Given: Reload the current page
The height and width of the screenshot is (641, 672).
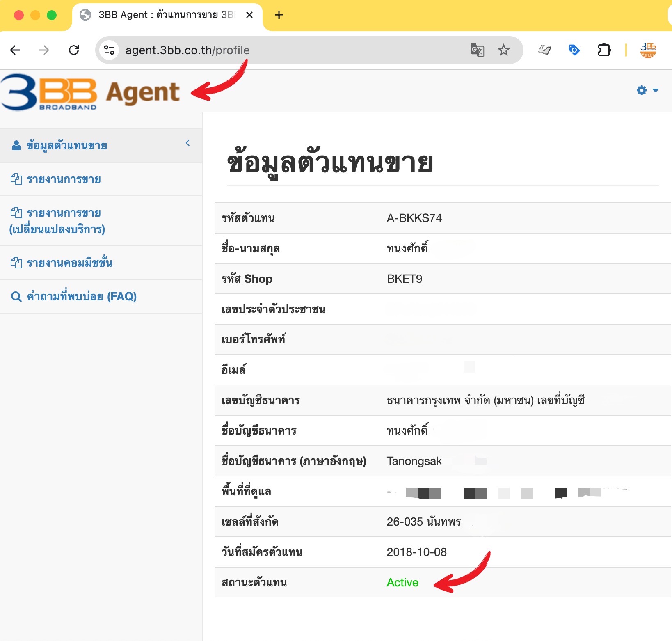Looking at the screenshot, I should pos(74,50).
